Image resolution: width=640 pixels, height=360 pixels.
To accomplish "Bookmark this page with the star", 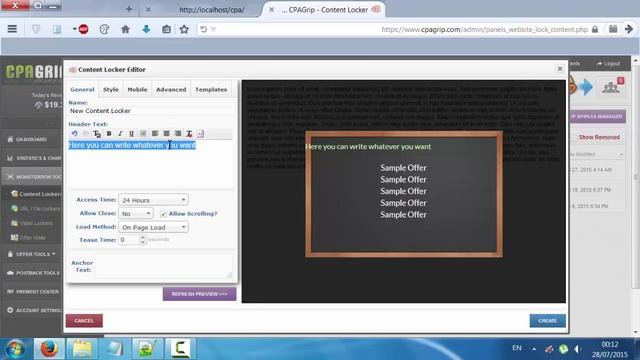I will (x=184, y=29).
